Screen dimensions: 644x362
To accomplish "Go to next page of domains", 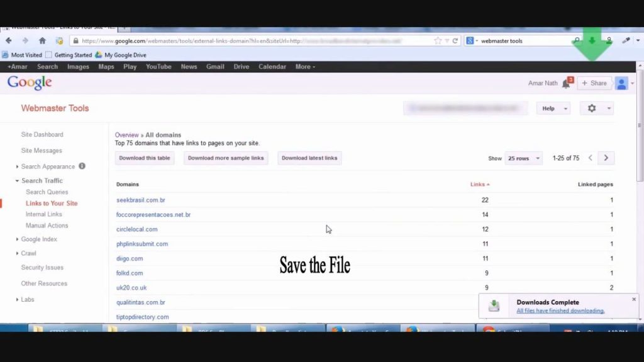I will click(x=606, y=158).
